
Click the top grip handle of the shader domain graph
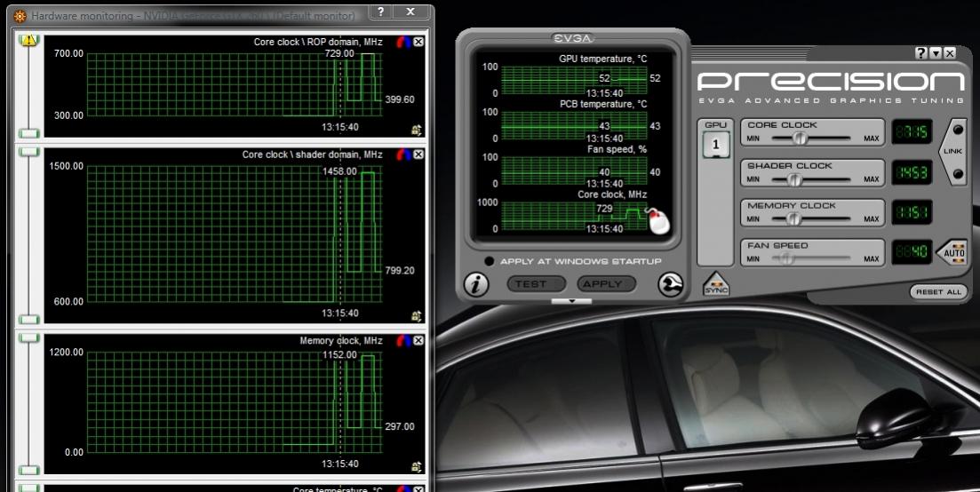click(x=28, y=153)
